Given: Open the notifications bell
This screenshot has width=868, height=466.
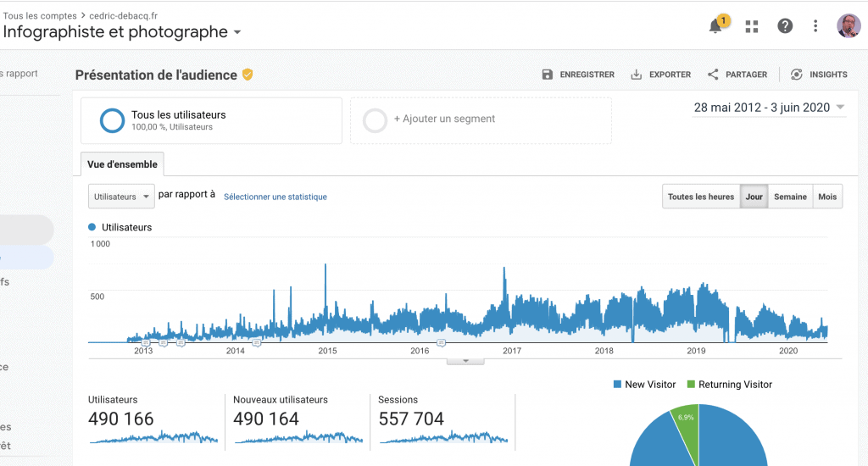Looking at the screenshot, I should click(715, 26).
